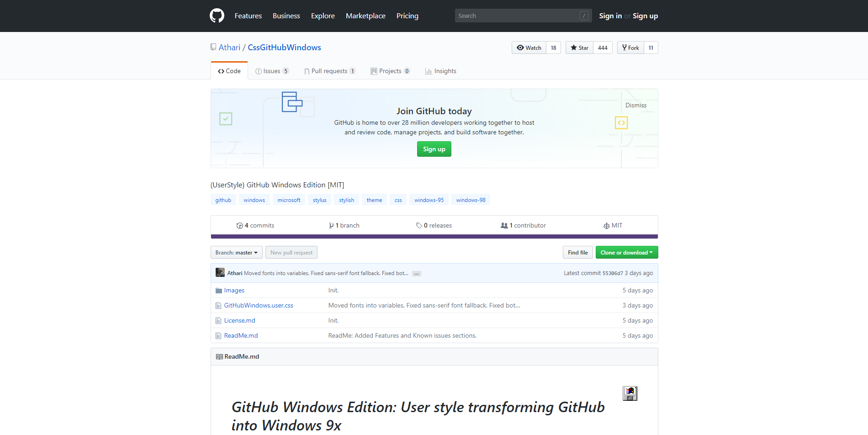Open the Images folder
The height and width of the screenshot is (435, 868).
(234, 290)
